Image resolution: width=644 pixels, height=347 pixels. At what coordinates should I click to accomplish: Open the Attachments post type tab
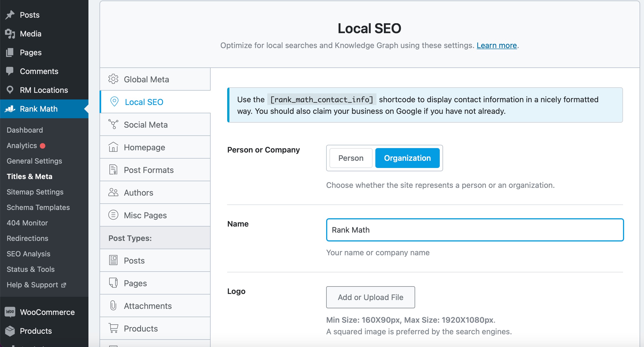155,306
